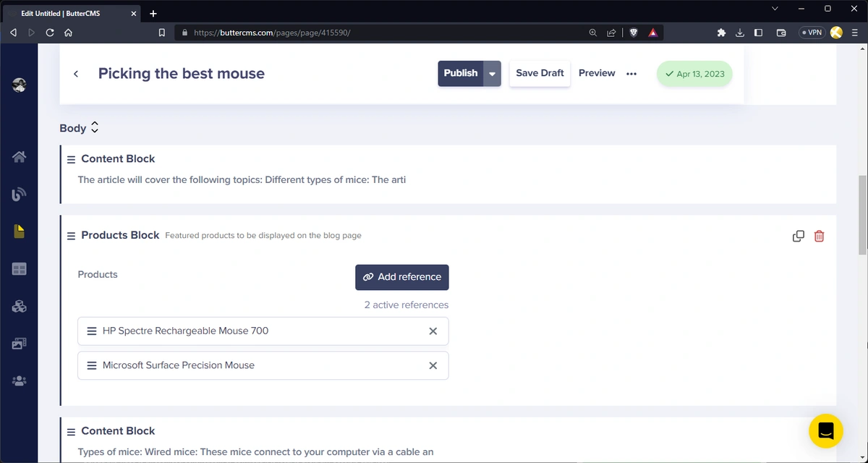
Task: Save the page as draft
Action: (540, 74)
